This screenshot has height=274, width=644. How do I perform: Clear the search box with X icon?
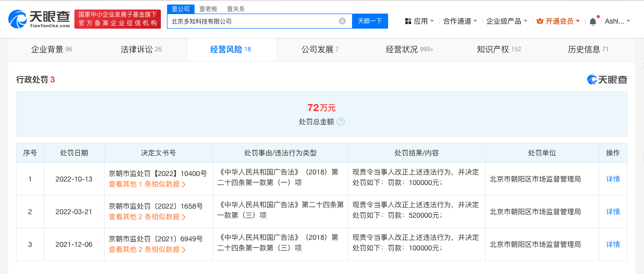[342, 21]
